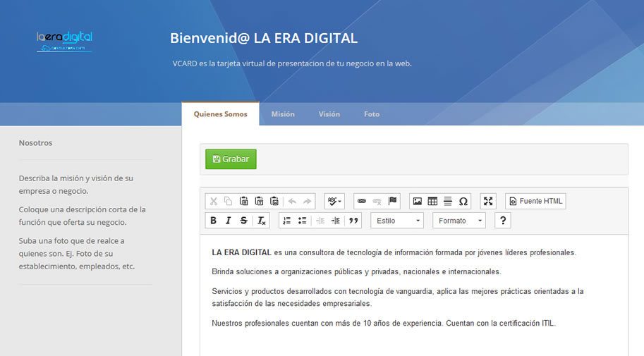644x356 pixels.
Task: Add a block quote
Action: [353, 221]
